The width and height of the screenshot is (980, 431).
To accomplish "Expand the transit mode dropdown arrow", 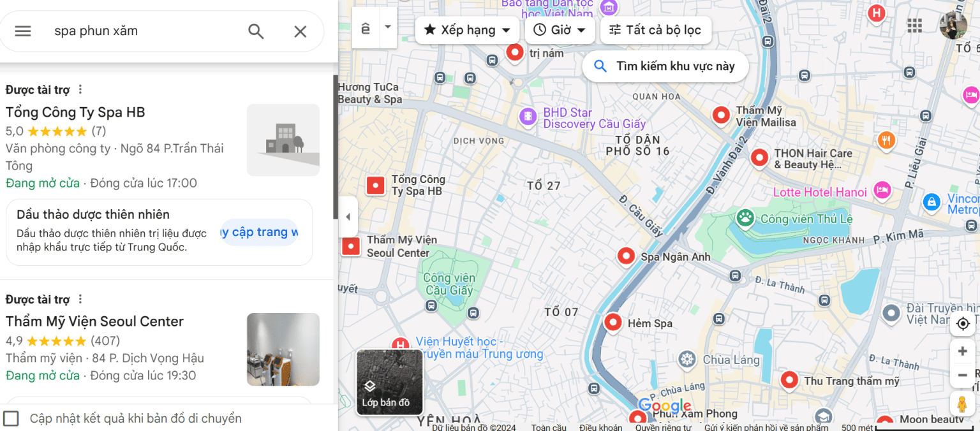I will pos(387,28).
